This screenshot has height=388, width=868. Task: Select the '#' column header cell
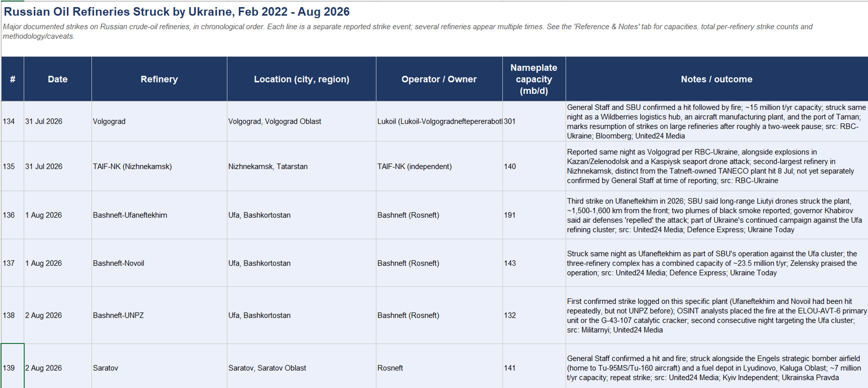(12, 79)
